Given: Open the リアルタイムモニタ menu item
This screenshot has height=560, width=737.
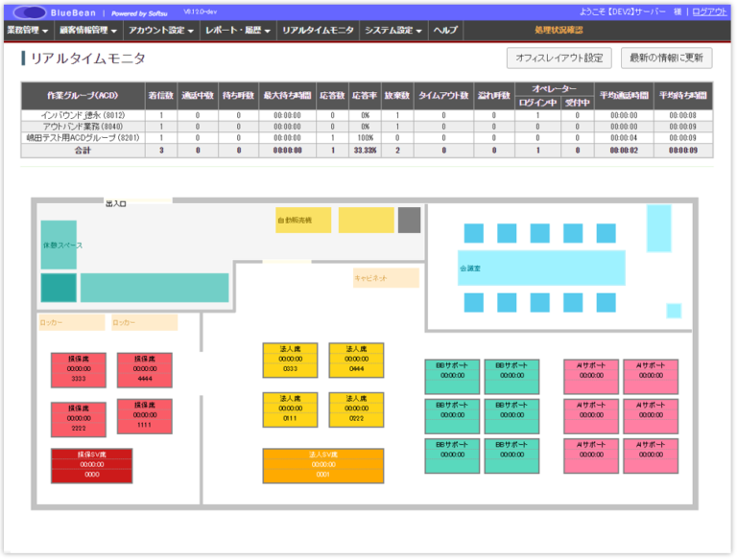Looking at the screenshot, I should click(317, 31).
